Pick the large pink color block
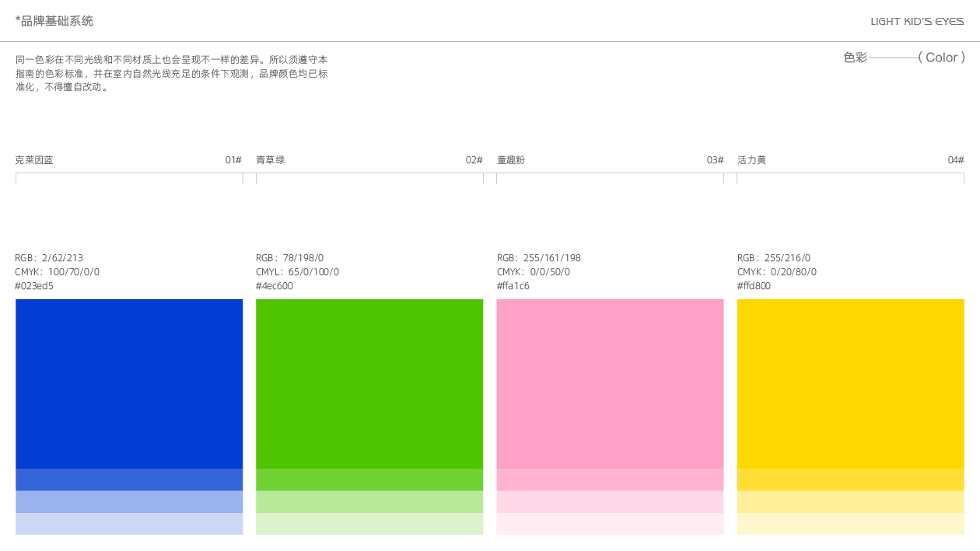The width and height of the screenshot is (980, 551). tap(610, 383)
